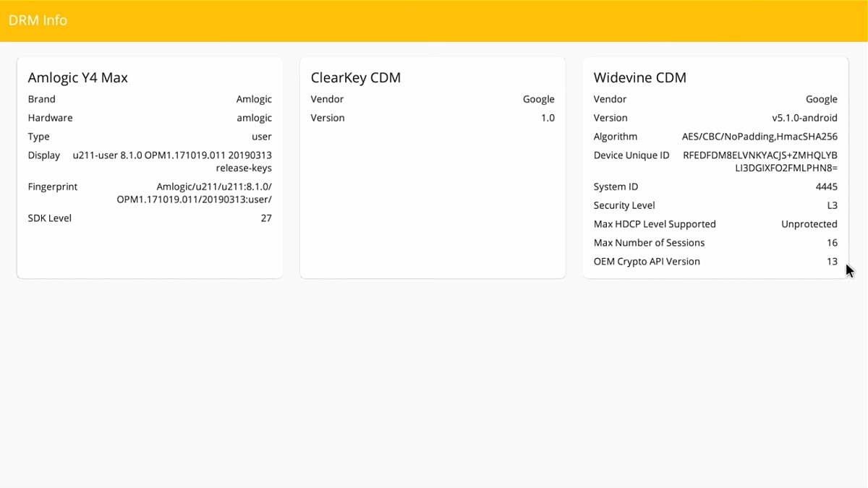
Task: Select the ClearKey CDM card title
Action: point(356,77)
